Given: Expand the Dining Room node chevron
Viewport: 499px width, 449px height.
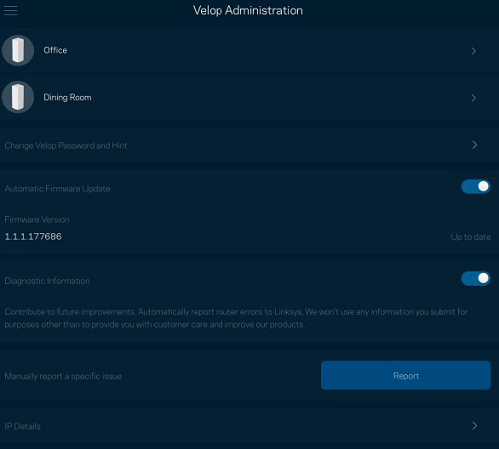Looking at the screenshot, I should (x=474, y=98).
